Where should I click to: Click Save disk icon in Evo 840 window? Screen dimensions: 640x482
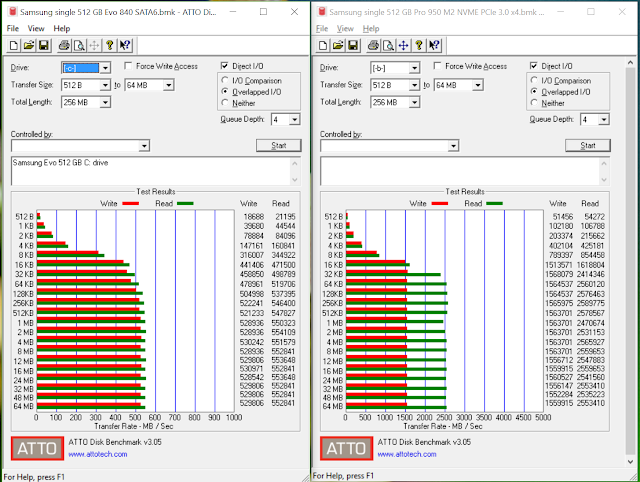pos(44,45)
